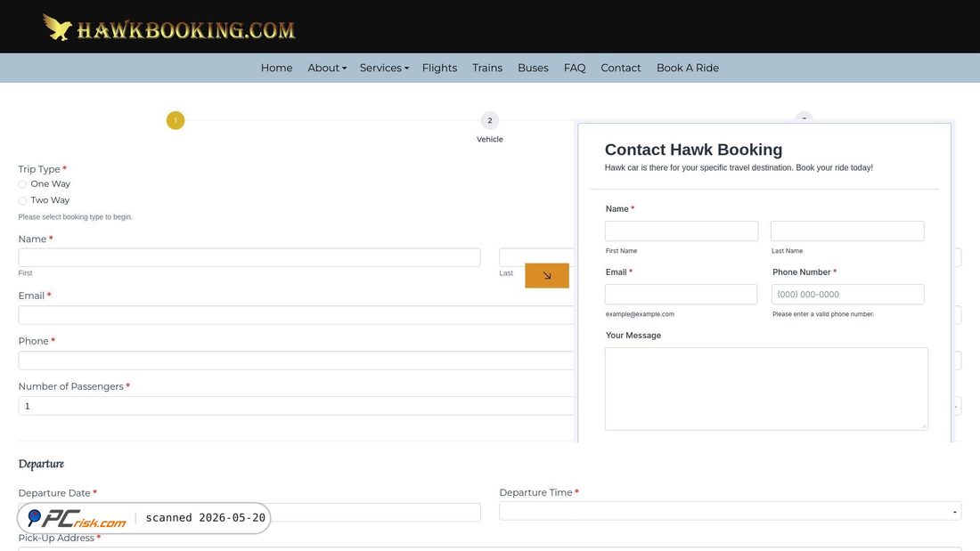Click the First name field in booking form

[249, 257]
